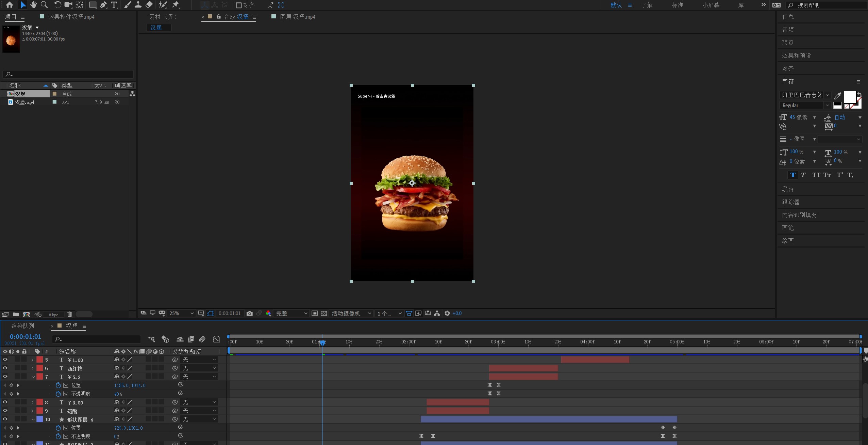Select the Zoom magnifier tool
The image size is (868, 445).
[x=44, y=5]
